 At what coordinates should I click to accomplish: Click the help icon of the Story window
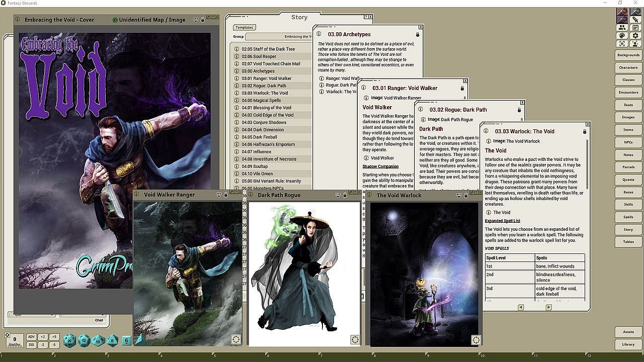pyautogui.click(x=366, y=17)
